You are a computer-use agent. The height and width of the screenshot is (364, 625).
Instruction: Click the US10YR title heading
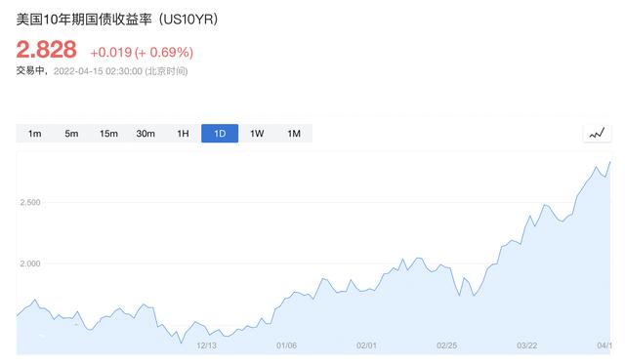click(x=117, y=20)
